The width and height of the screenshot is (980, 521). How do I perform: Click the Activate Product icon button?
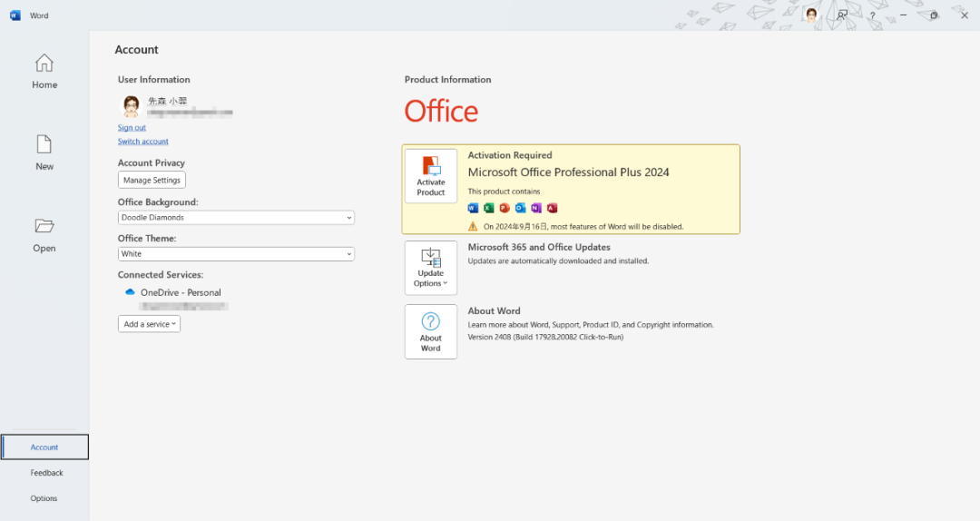click(431, 176)
